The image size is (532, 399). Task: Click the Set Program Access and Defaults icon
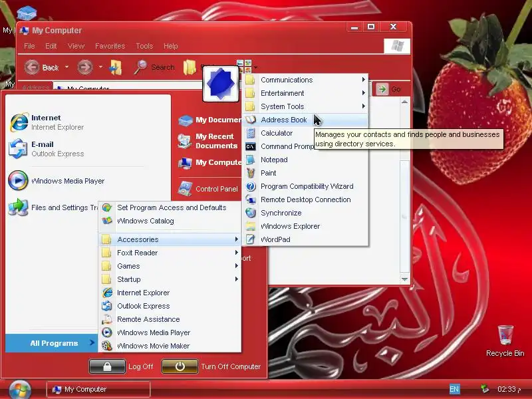click(x=107, y=207)
